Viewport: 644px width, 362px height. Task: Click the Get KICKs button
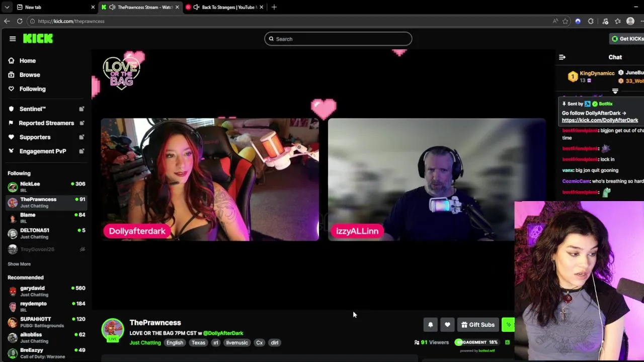pos(627,39)
